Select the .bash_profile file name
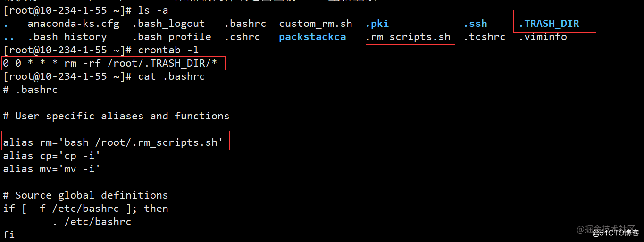 coord(171,37)
